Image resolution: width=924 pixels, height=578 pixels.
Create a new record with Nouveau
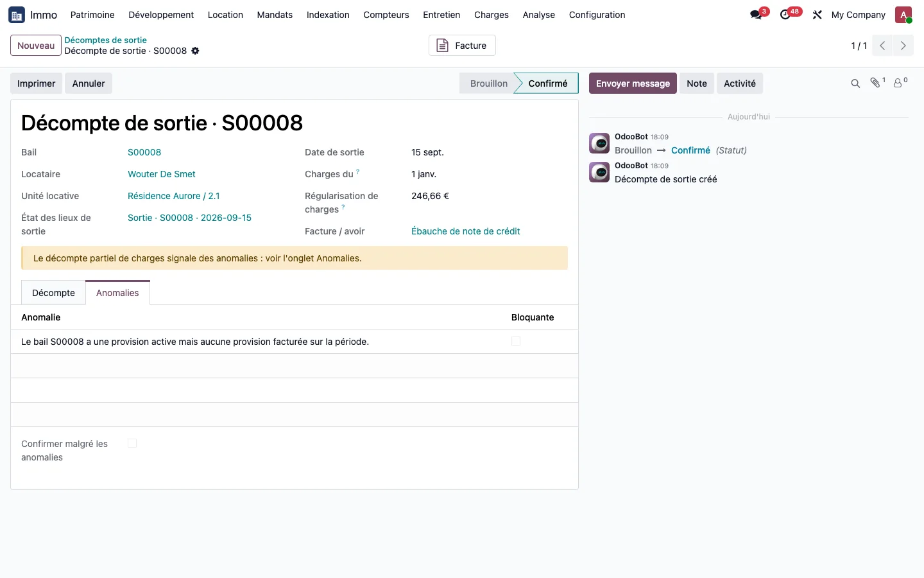pyautogui.click(x=36, y=46)
